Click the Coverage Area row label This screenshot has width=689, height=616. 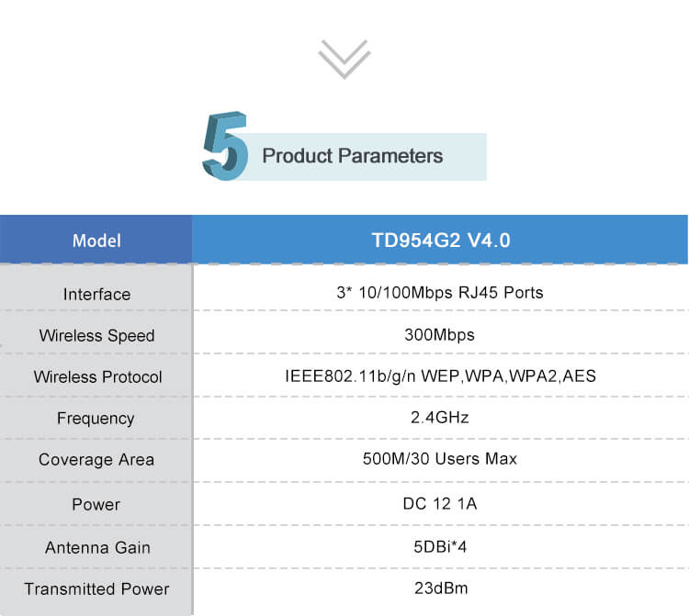(96, 459)
